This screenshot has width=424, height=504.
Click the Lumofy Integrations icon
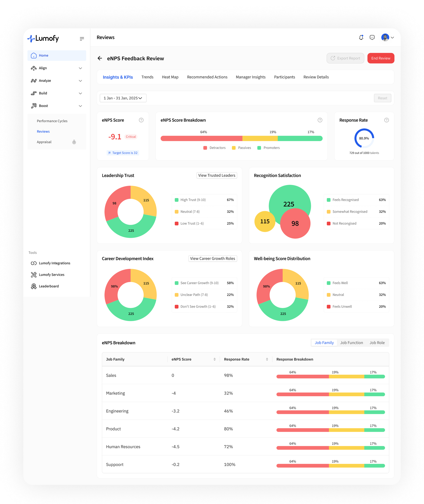(x=34, y=263)
